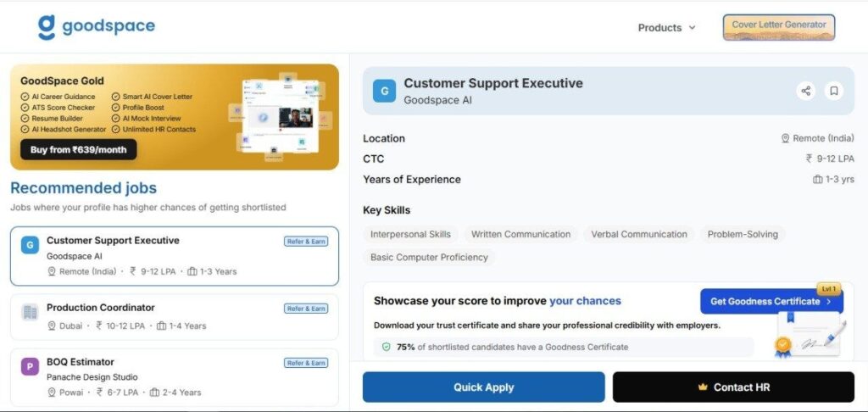Viewport: 868px width, 412px height.
Task: Expand the Products dropdown menu
Action: tap(666, 28)
